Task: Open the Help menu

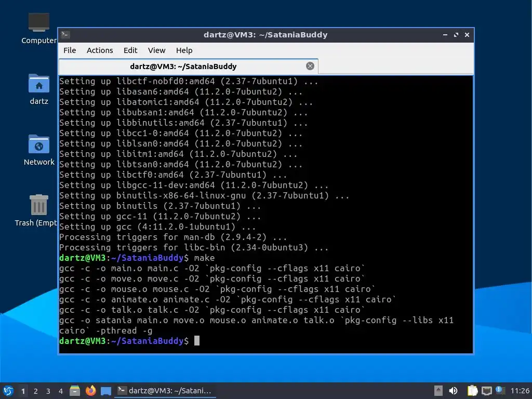Action: tap(184, 50)
